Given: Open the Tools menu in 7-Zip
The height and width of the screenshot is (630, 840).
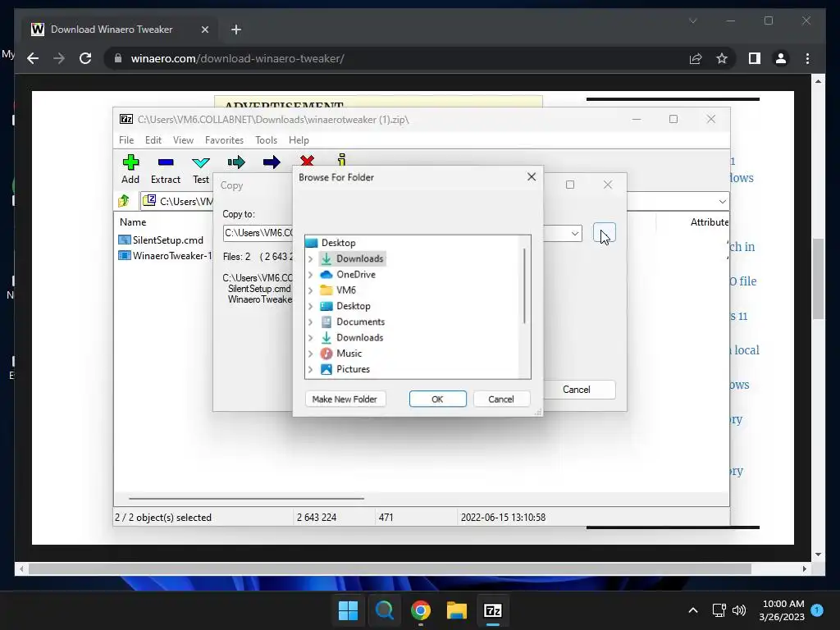Looking at the screenshot, I should click(267, 139).
